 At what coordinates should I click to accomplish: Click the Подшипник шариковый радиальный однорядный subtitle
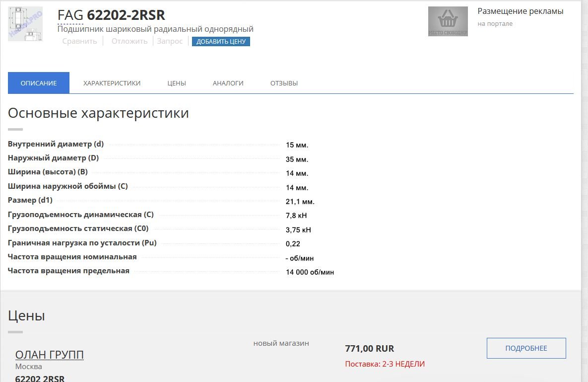[x=155, y=29]
